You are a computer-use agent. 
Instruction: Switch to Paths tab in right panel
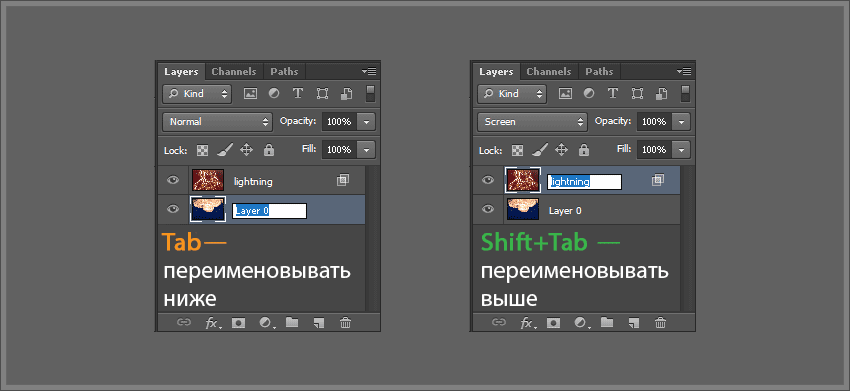pyautogui.click(x=600, y=72)
